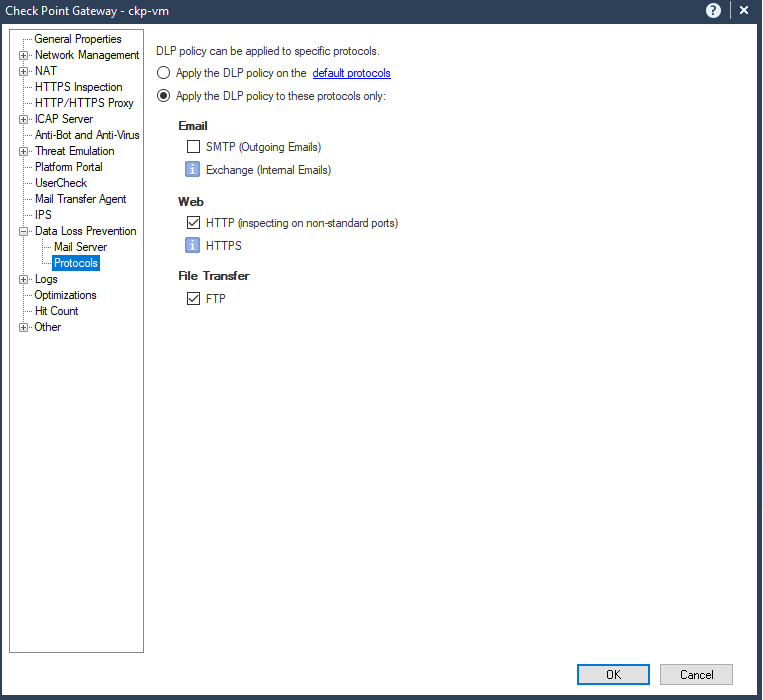The height and width of the screenshot is (700, 763).
Task: Click the info icon beside Exchange
Action: pyautogui.click(x=193, y=170)
